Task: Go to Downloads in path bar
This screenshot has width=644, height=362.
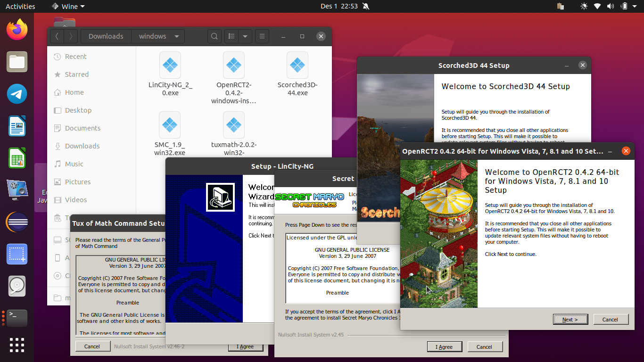Action: (106, 36)
